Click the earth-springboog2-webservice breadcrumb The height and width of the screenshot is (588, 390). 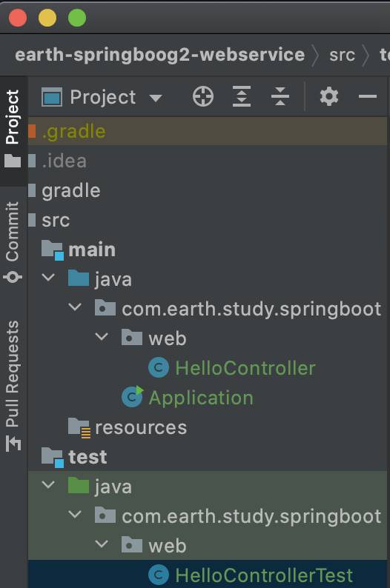point(160,55)
